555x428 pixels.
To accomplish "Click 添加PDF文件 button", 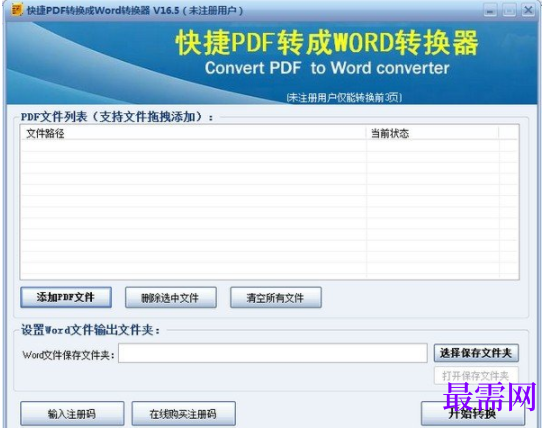I will [66, 297].
